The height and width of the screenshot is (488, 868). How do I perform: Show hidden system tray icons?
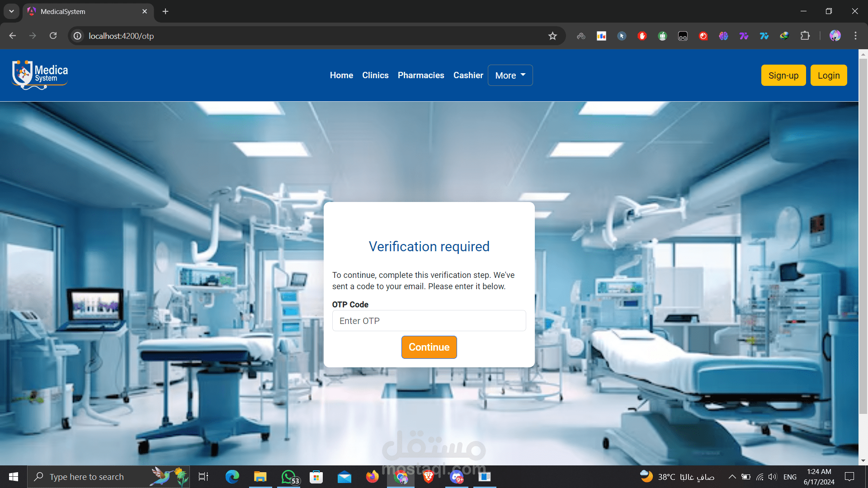[732, 477]
